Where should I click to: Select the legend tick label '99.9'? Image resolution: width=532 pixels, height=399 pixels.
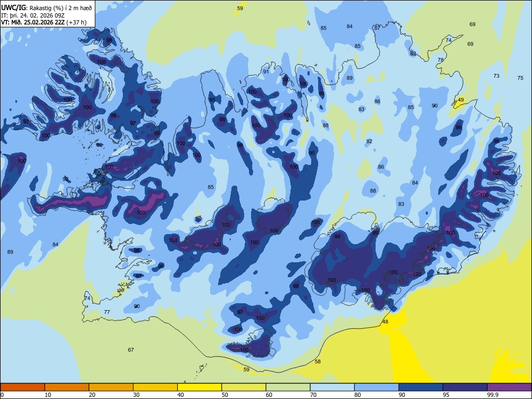[x=492, y=395]
